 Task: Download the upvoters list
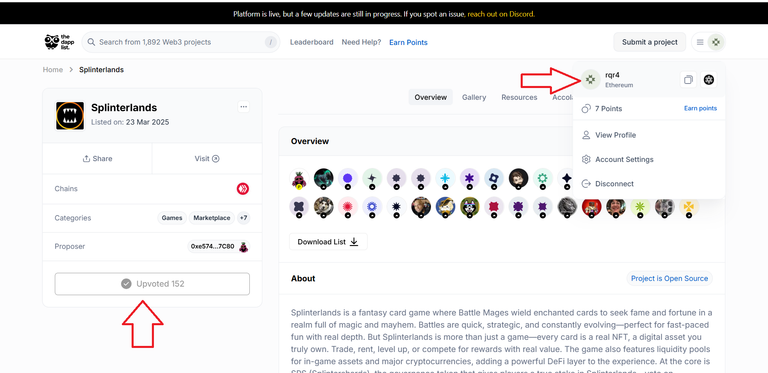(x=328, y=242)
